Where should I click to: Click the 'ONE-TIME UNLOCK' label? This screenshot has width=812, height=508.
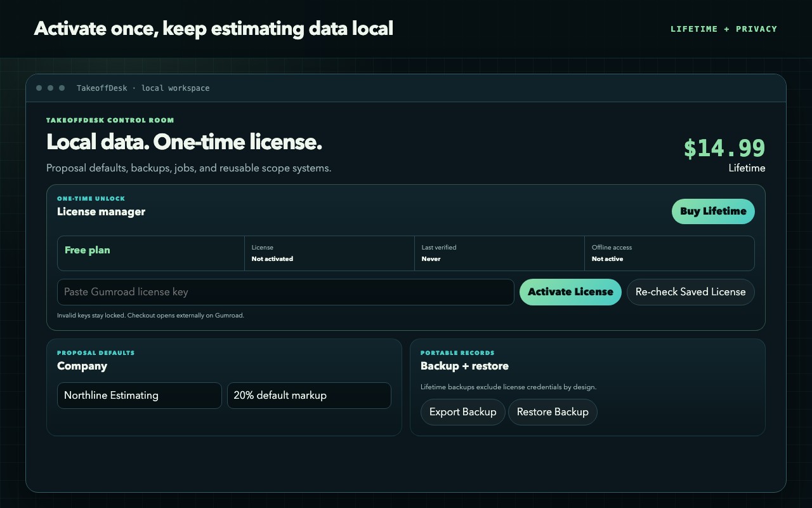coord(91,199)
